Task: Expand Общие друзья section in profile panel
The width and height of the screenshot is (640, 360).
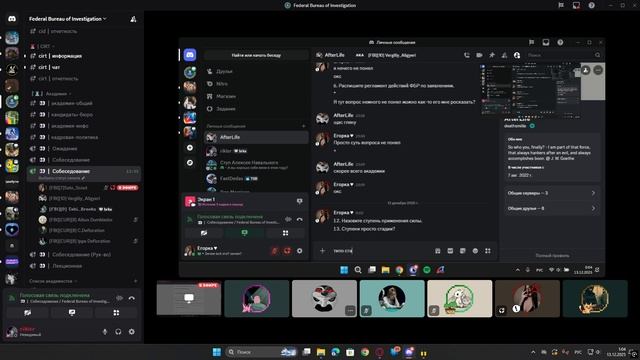Action: click(x=552, y=208)
